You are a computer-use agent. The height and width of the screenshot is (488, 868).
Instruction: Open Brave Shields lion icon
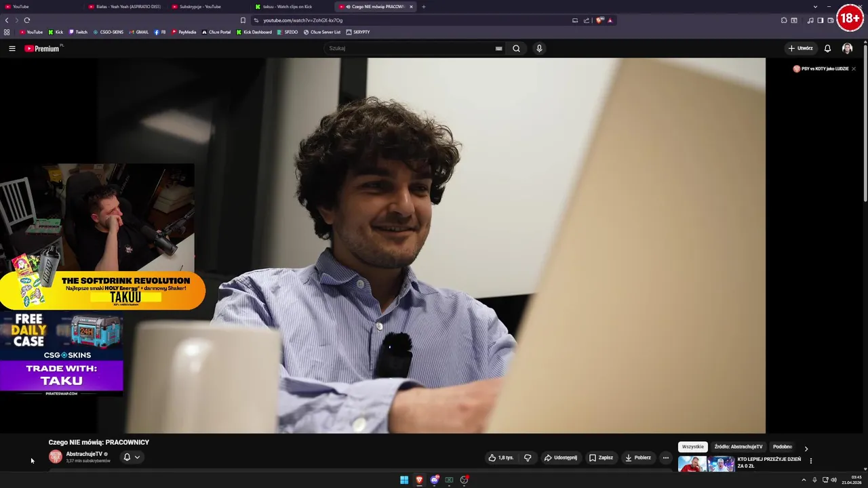pos(599,20)
